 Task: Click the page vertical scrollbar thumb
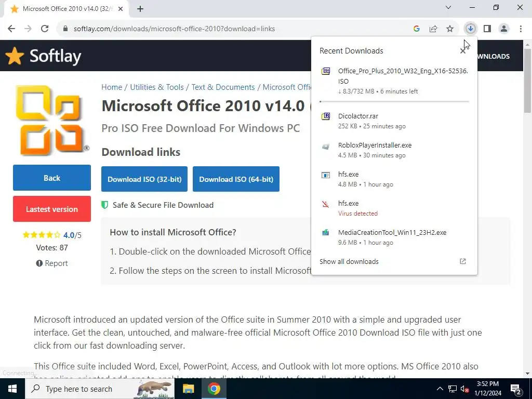527,81
